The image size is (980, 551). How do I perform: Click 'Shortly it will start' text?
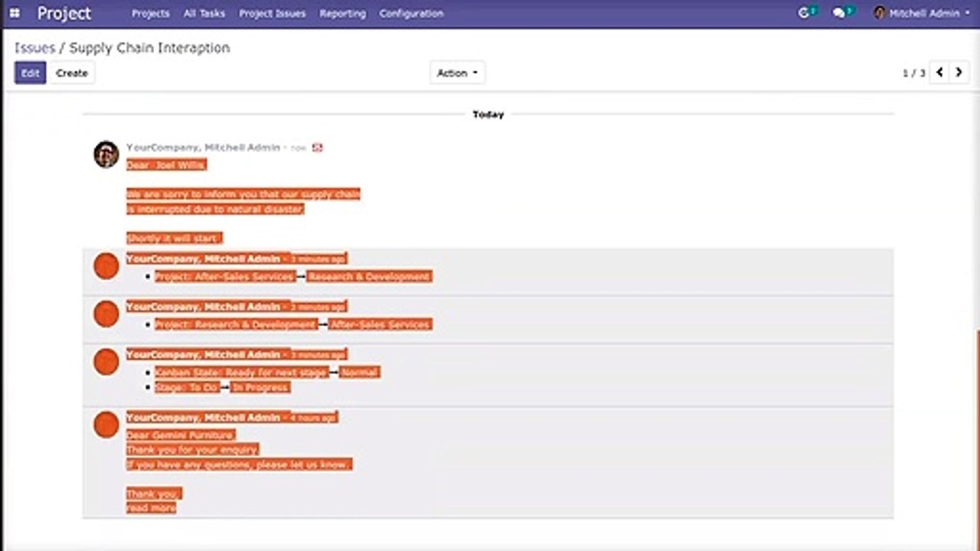point(175,238)
